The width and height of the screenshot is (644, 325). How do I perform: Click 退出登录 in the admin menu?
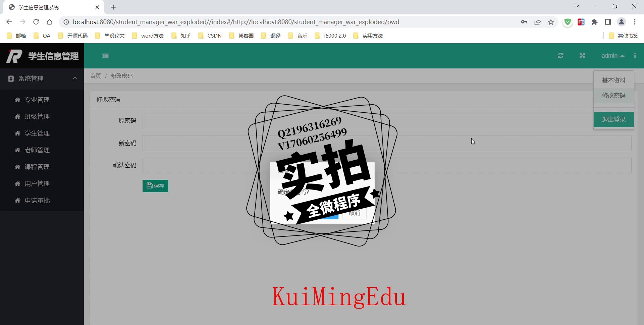[613, 119]
